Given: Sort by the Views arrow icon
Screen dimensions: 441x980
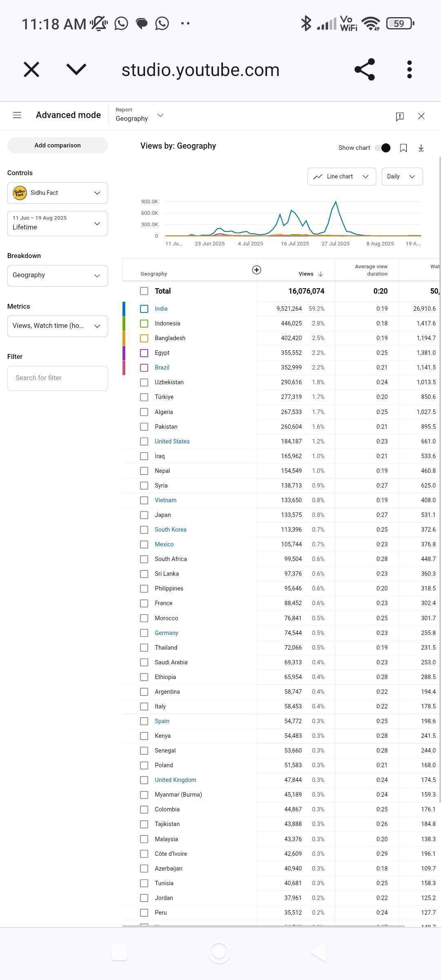Looking at the screenshot, I should (321, 274).
